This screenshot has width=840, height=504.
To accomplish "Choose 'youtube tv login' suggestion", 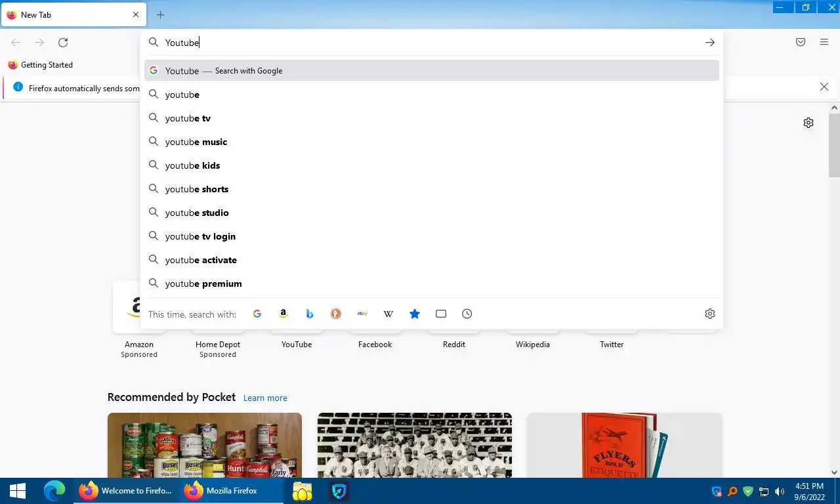I will click(432, 236).
